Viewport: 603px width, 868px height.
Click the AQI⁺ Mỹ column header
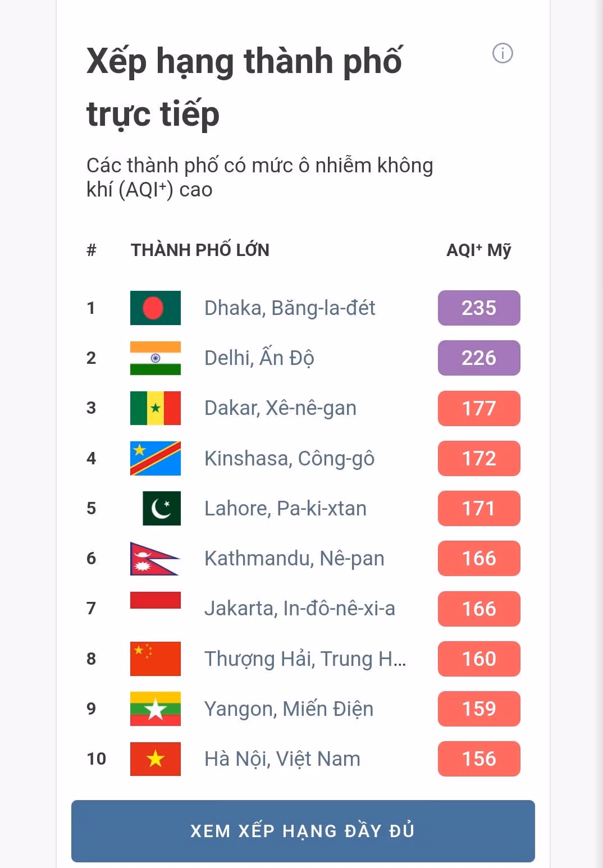[x=478, y=250]
